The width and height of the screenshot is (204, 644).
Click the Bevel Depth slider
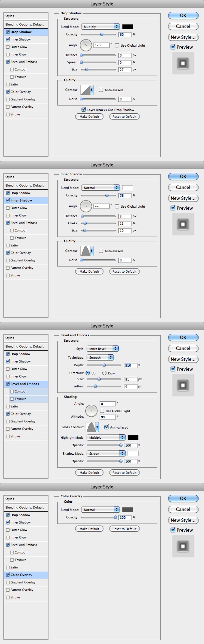click(x=104, y=365)
